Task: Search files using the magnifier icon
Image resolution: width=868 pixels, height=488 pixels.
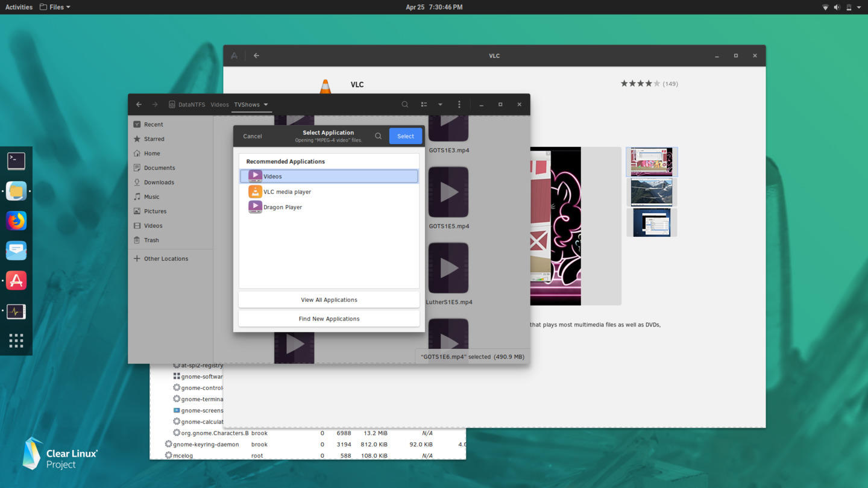Action: pos(405,104)
